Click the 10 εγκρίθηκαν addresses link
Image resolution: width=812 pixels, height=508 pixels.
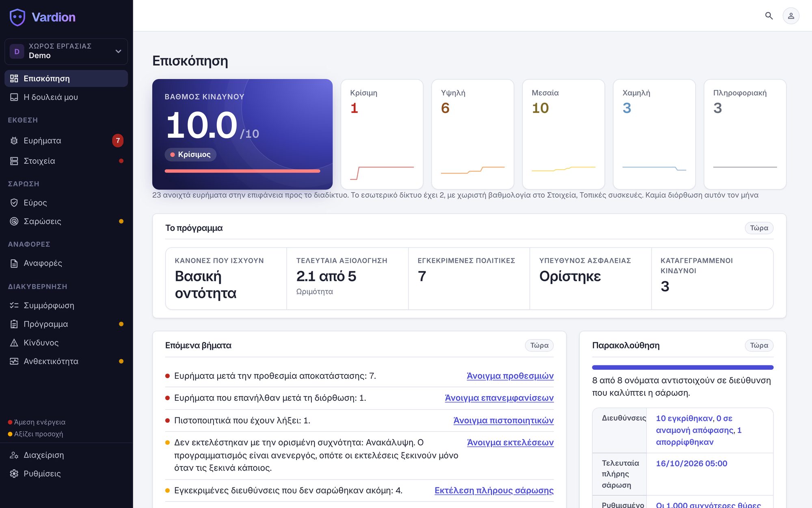click(x=685, y=419)
